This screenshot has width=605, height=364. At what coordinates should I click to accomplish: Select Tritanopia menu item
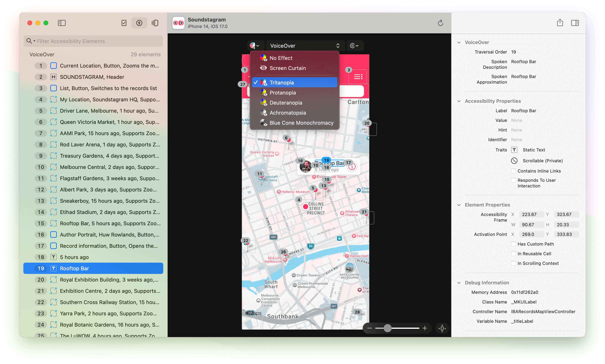coord(294,82)
